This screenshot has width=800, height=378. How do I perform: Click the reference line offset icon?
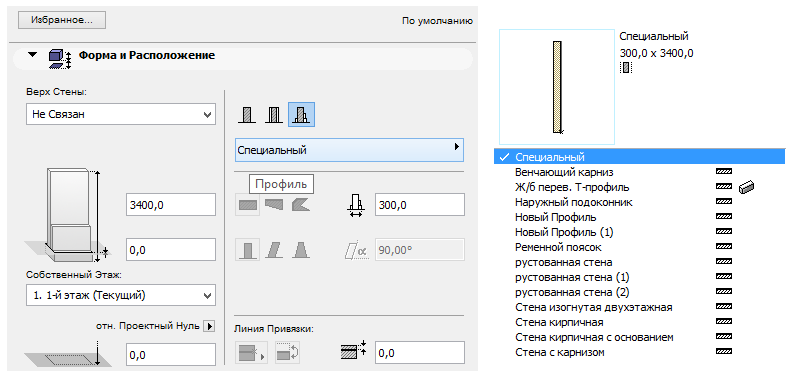tap(354, 350)
